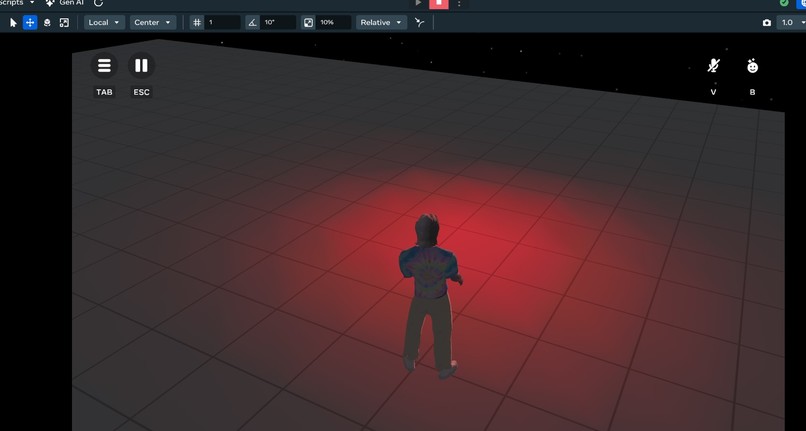This screenshot has width=806, height=431.
Task: Unmute the microphone icon labeled V
Action: (713, 66)
